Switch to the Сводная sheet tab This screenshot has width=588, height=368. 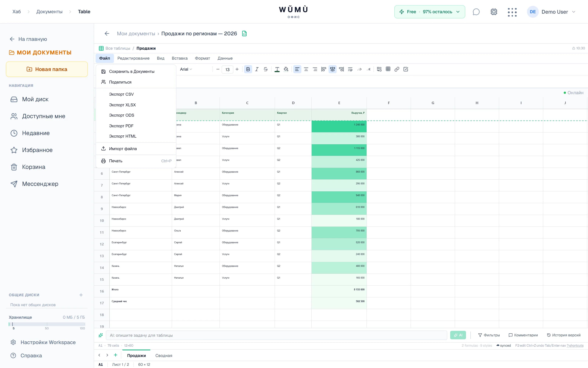coord(164,356)
